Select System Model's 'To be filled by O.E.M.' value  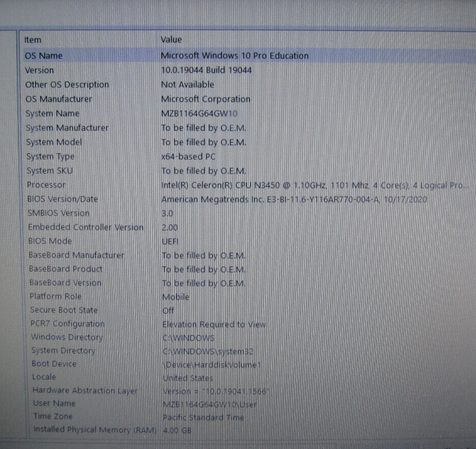(204, 142)
